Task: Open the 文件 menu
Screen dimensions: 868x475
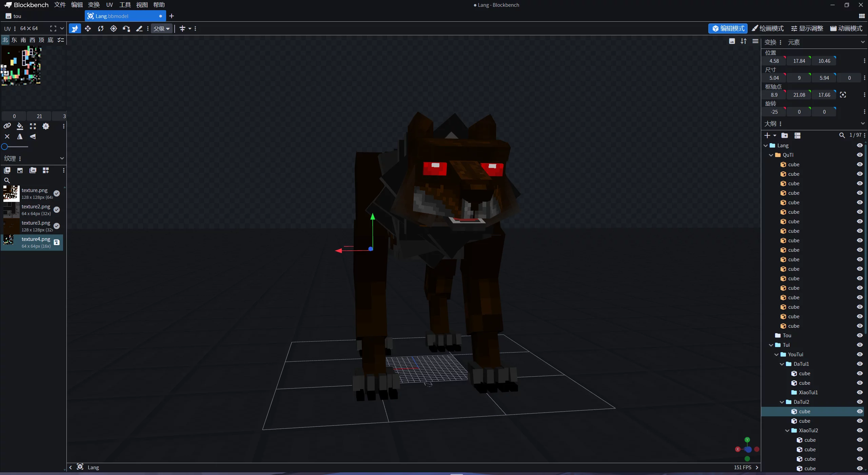Action: 60,5
